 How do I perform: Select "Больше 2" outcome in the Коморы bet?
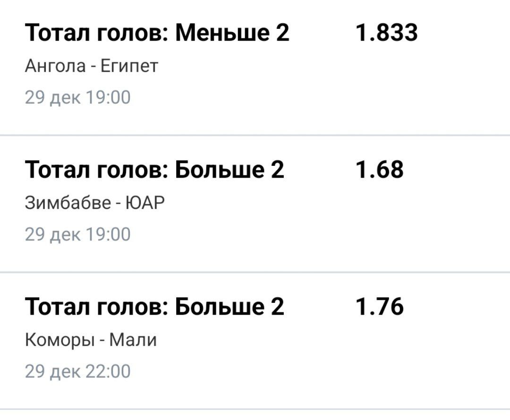(229, 307)
